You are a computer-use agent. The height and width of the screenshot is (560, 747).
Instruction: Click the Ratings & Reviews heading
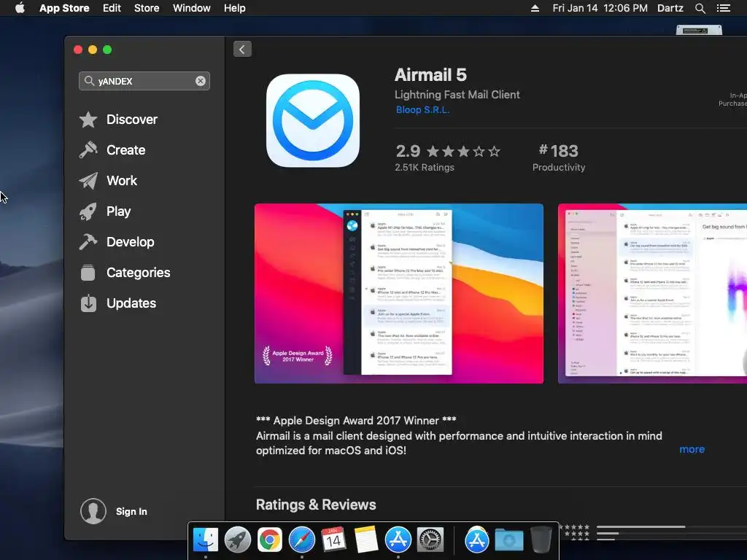point(316,505)
